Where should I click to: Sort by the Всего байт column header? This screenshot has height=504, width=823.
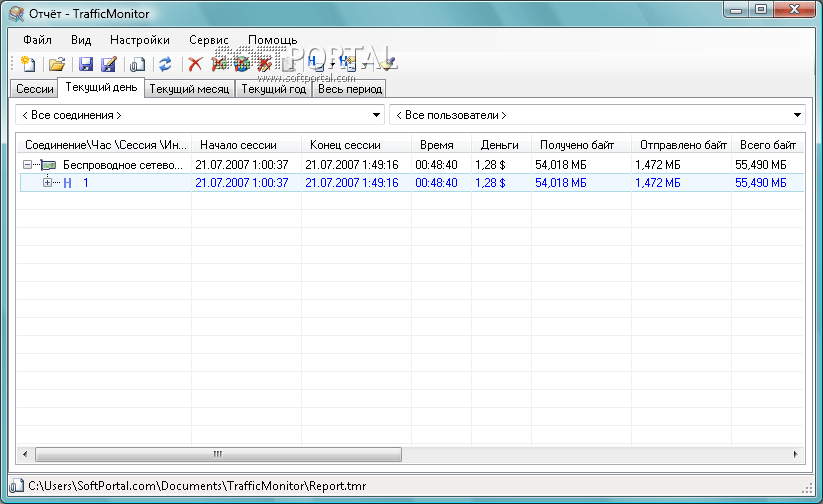click(x=768, y=145)
